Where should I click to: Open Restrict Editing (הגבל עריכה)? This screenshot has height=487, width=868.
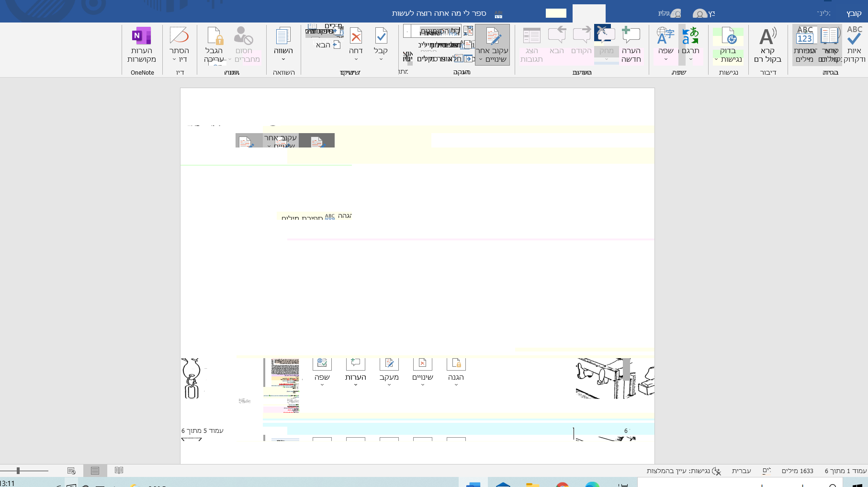click(x=214, y=45)
